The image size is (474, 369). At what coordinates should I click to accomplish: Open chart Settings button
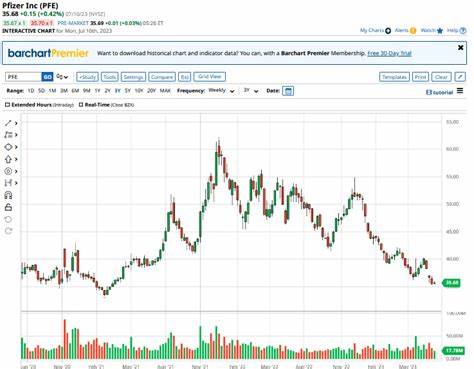click(x=133, y=77)
